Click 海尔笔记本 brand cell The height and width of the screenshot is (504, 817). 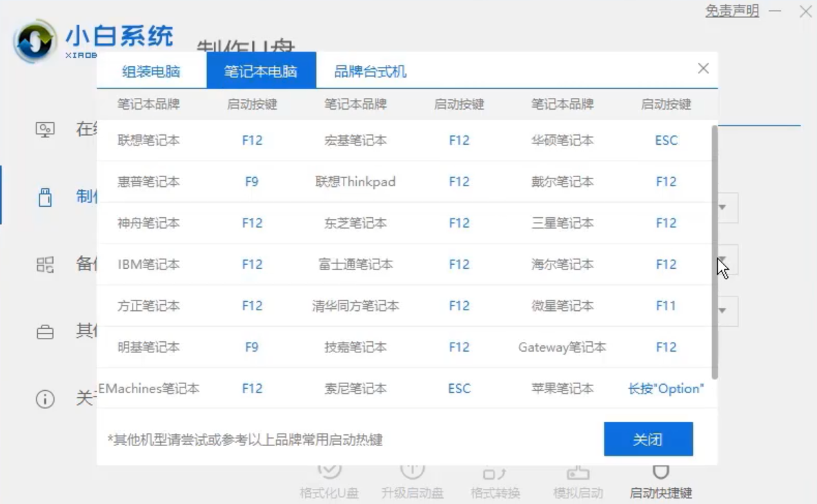point(562,265)
